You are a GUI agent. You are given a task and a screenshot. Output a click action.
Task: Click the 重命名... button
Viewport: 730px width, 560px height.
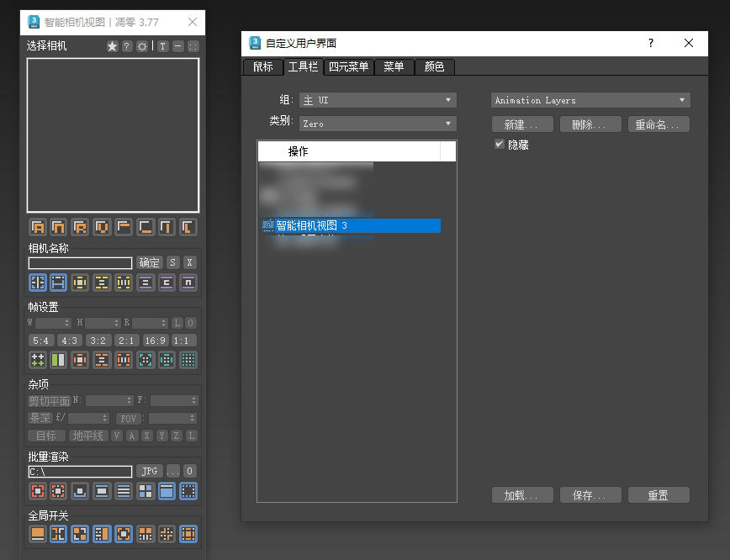[659, 124]
